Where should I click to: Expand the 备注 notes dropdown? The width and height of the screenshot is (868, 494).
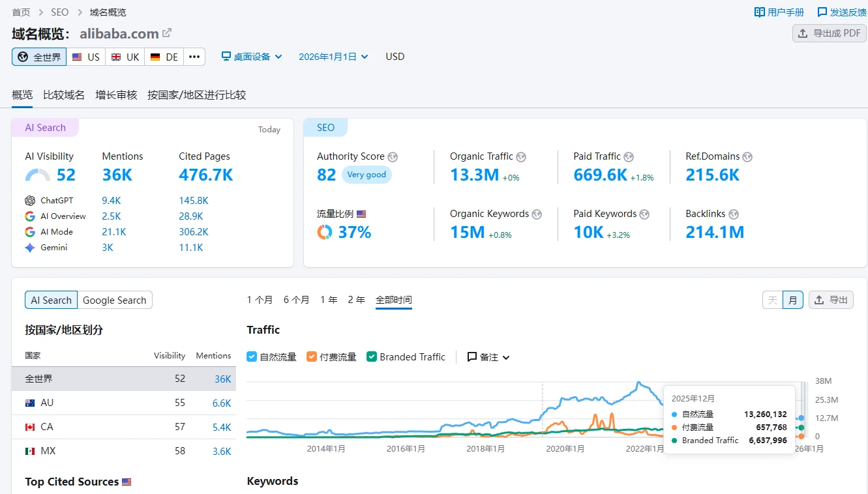(x=488, y=357)
